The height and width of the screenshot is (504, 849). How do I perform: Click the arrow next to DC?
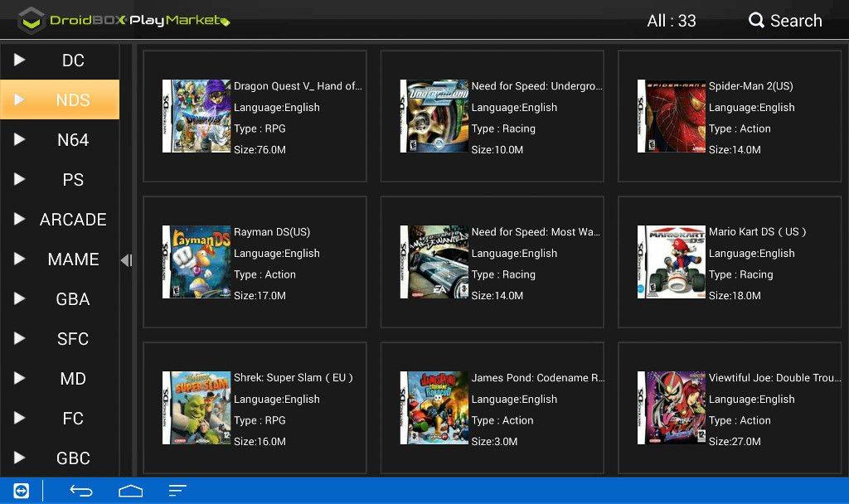point(20,60)
